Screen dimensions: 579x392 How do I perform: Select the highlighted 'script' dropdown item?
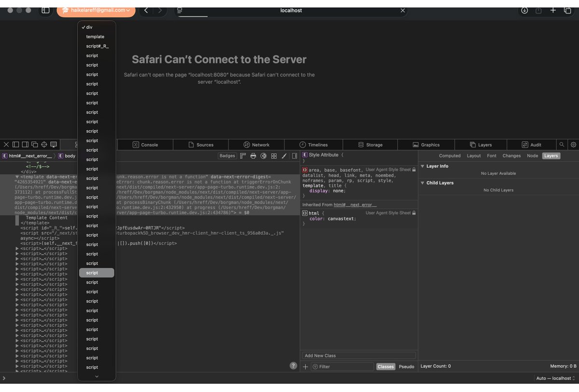click(x=96, y=273)
